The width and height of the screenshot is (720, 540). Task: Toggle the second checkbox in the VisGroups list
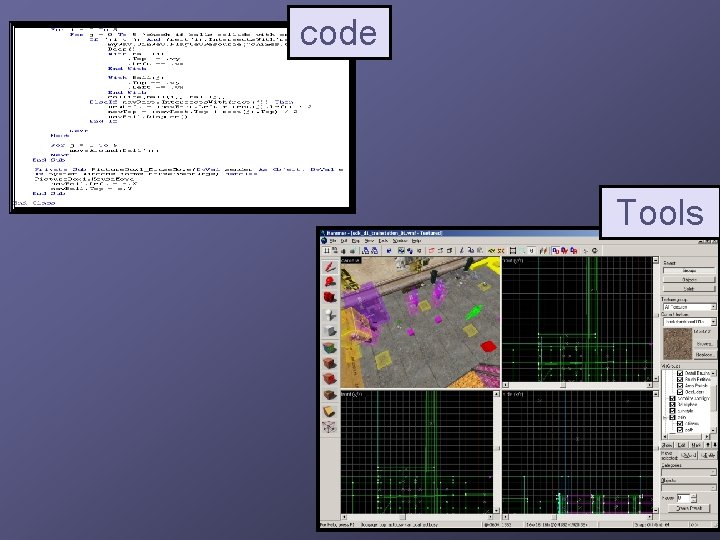680,380
